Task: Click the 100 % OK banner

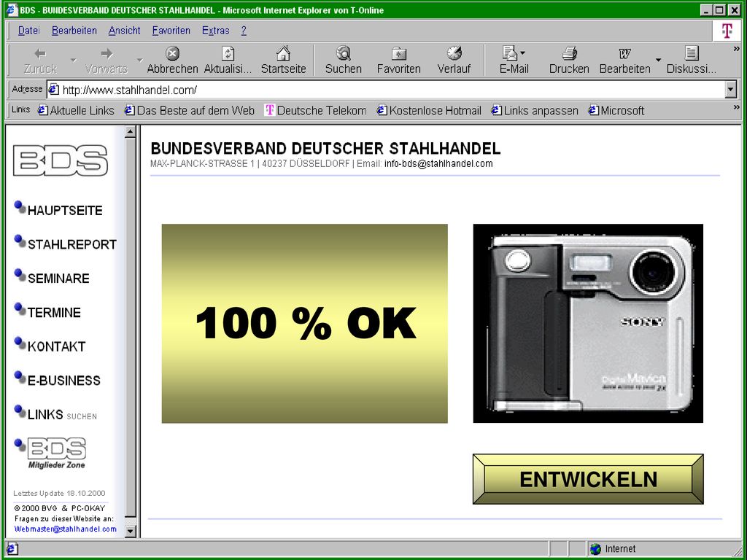Action: (304, 323)
